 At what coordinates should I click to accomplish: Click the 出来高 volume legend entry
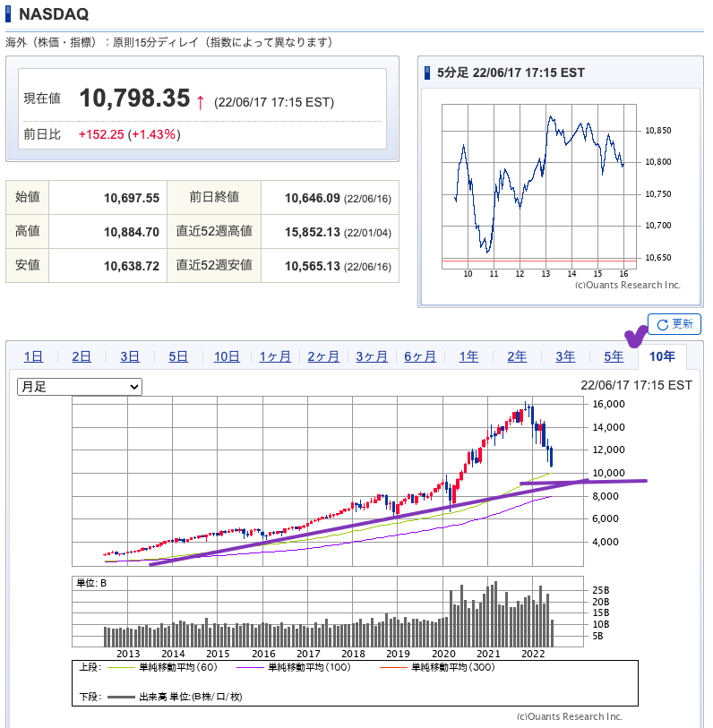[175, 697]
